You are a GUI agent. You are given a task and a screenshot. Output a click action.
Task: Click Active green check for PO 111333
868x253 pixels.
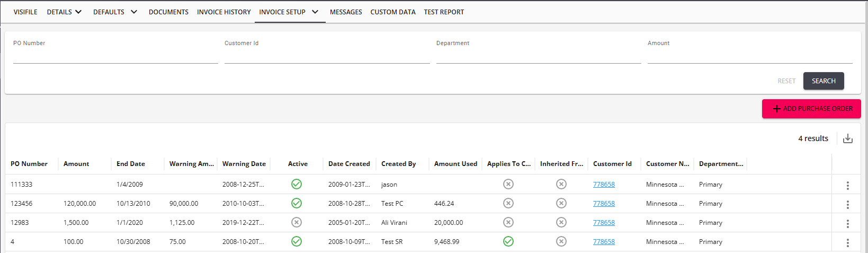[x=297, y=184]
